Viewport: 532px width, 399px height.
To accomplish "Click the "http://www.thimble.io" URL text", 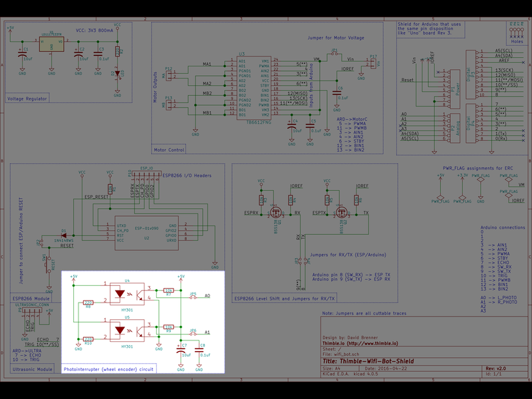I will 372,343.
